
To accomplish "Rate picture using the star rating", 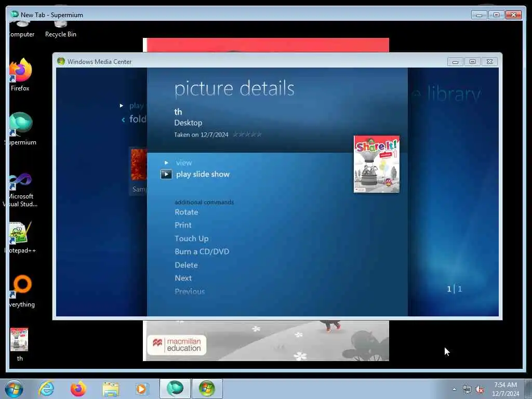I will coord(247,135).
